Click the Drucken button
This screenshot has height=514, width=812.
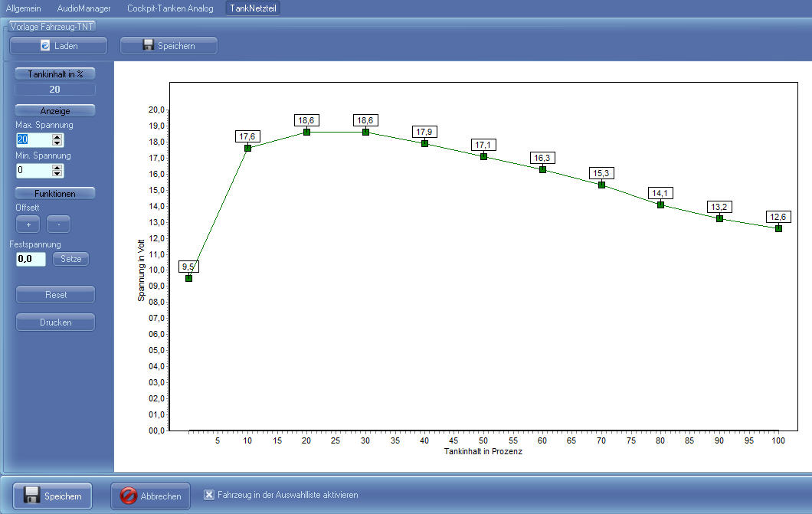pyautogui.click(x=55, y=322)
